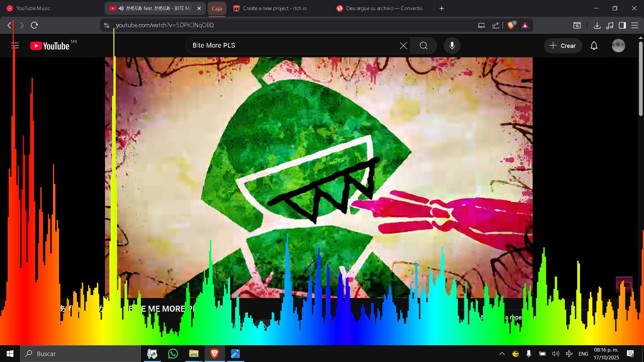The image size is (644, 362).
Task: Open the notifications bell
Action: [x=594, y=46]
